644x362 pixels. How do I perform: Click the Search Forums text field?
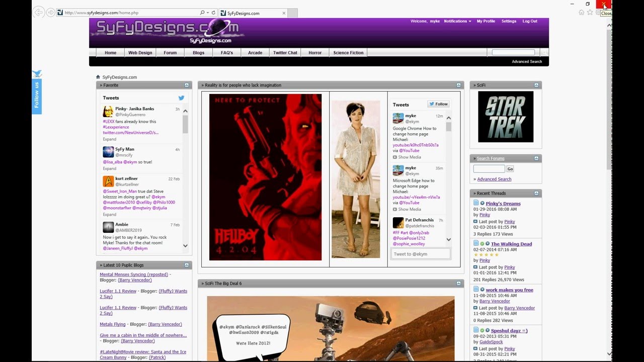pyautogui.click(x=489, y=169)
